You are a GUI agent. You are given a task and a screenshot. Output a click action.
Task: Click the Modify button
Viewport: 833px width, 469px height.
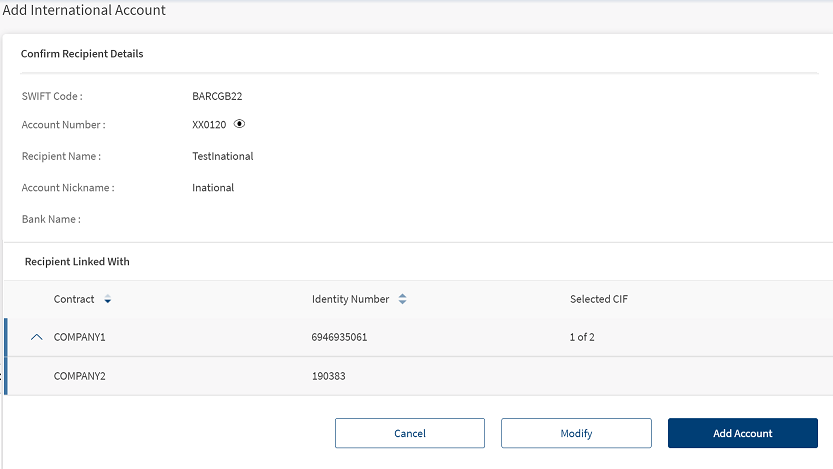point(576,433)
